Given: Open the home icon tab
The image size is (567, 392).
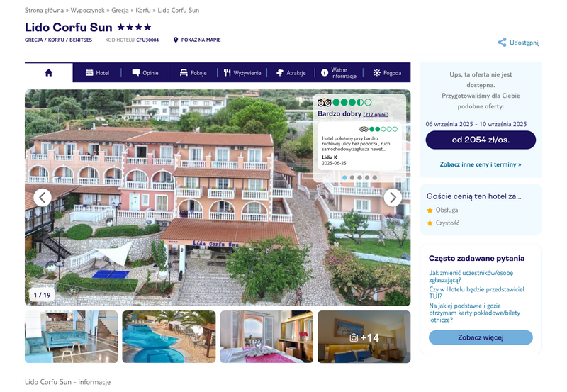Looking at the screenshot, I should pyautogui.click(x=48, y=73).
